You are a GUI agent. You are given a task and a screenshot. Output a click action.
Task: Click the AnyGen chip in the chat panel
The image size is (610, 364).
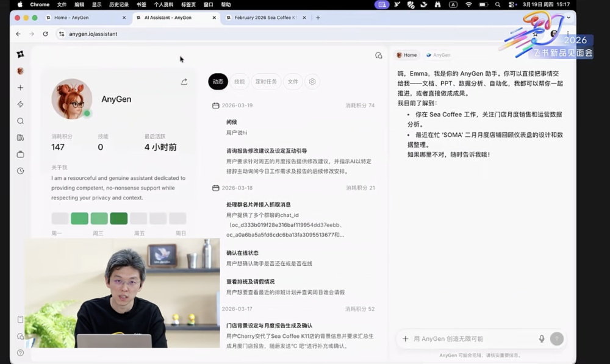(439, 55)
